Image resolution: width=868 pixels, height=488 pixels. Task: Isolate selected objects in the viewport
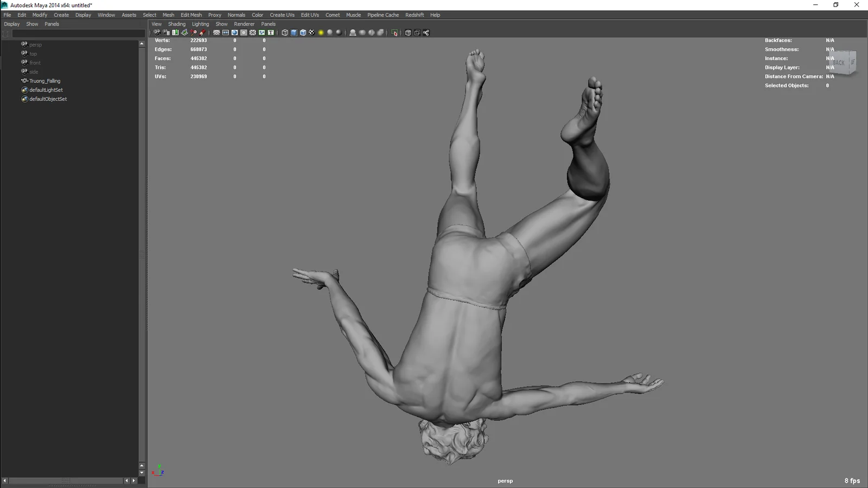pyautogui.click(x=395, y=33)
